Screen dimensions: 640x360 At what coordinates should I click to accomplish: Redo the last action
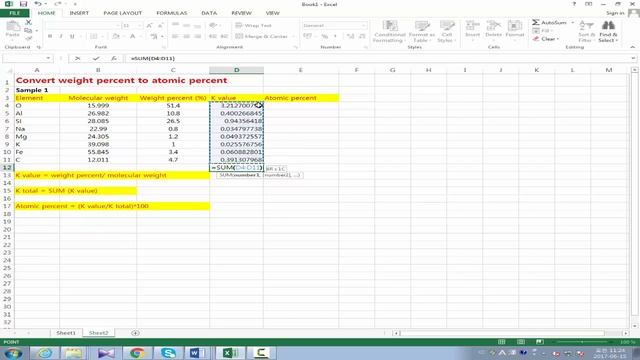(x=58, y=4)
